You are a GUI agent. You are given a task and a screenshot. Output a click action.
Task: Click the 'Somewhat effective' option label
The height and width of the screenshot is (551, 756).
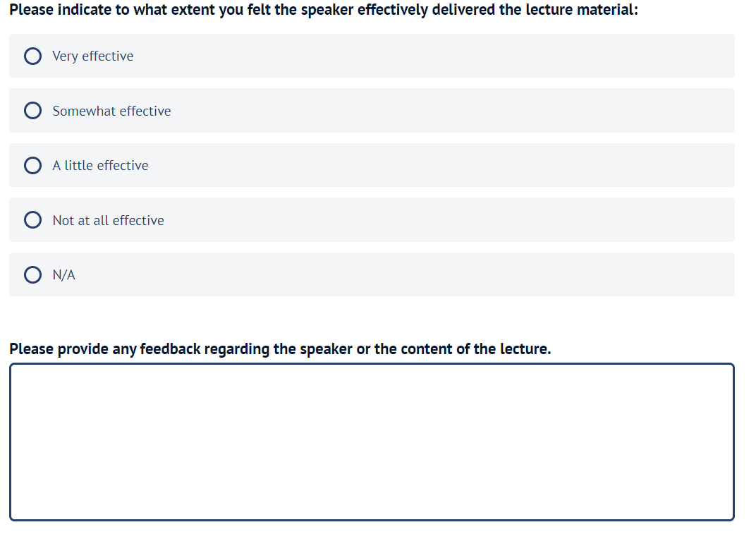tap(111, 111)
